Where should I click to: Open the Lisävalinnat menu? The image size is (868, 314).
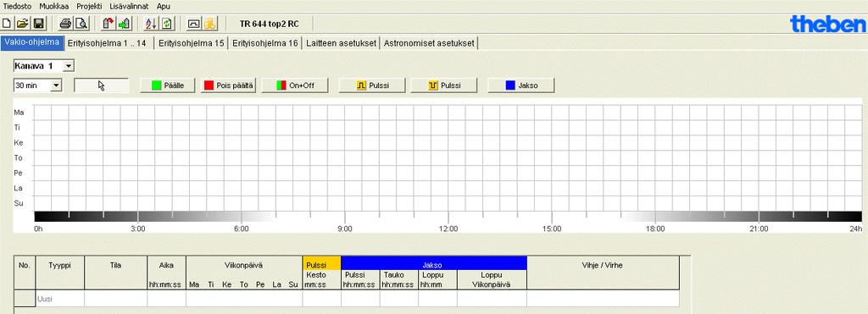[x=125, y=7]
